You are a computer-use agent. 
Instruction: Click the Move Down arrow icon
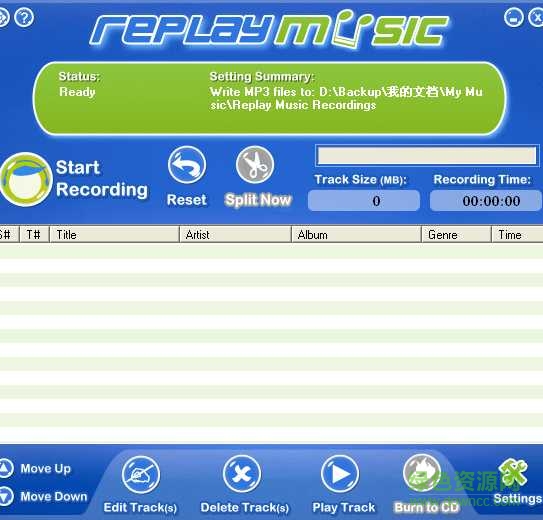click(x=6, y=496)
